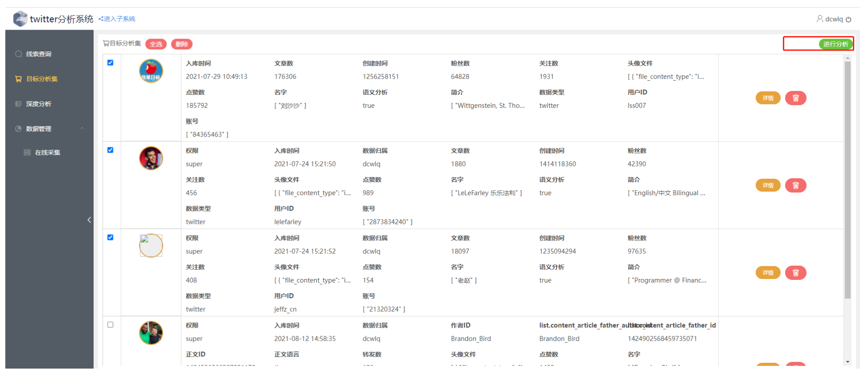Click the 深度分析 sidebar icon
Viewport: 868px width, 377px height.
coord(19,104)
